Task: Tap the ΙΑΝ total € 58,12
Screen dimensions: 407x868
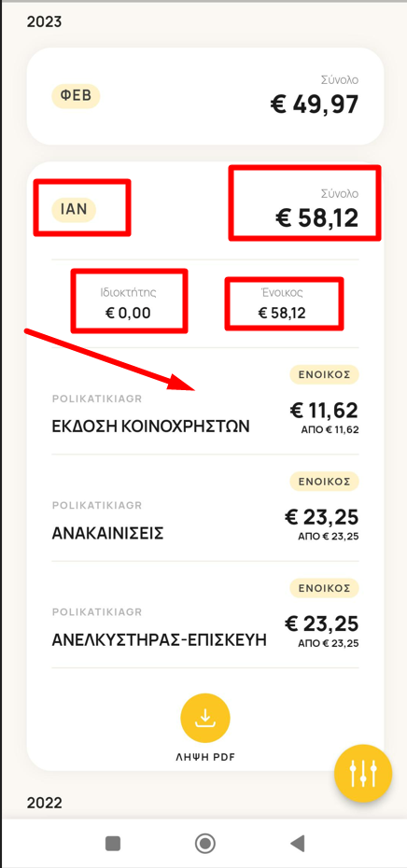Action: (x=316, y=217)
